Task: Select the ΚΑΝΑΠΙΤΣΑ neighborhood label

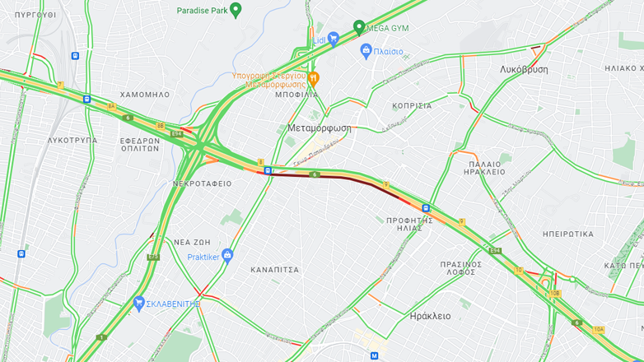Action: click(275, 270)
